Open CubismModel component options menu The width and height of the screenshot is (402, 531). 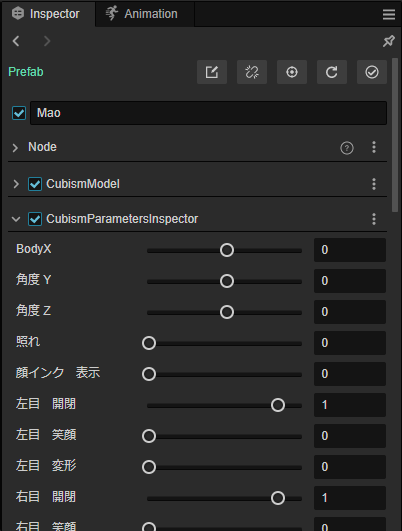tap(374, 184)
